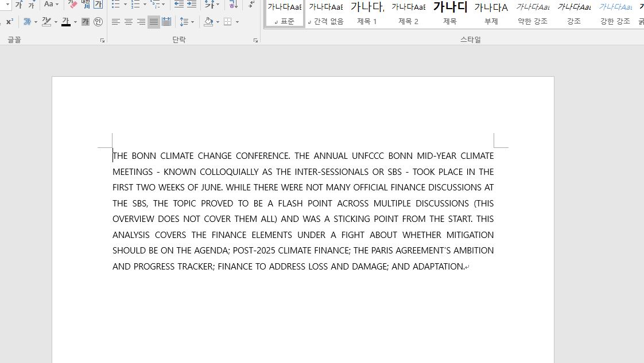Expand the highlight color dropdown arrow
Screen dimensions: 644x363
click(x=56, y=22)
